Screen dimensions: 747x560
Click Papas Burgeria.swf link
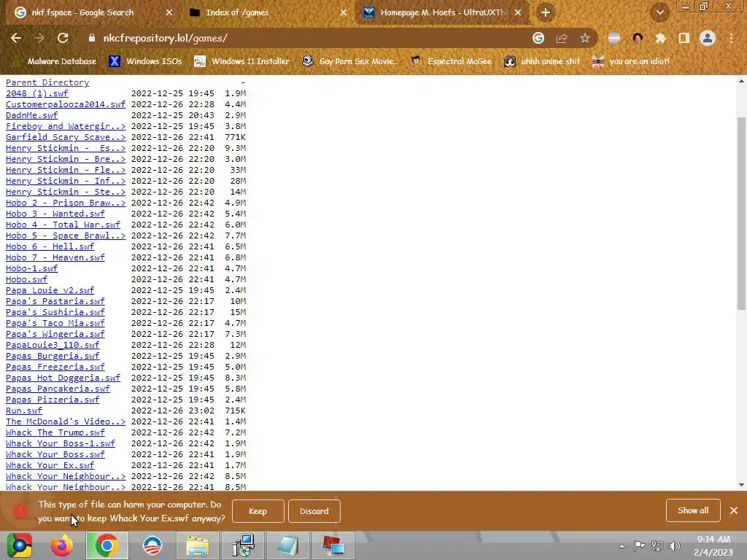click(x=53, y=356)
